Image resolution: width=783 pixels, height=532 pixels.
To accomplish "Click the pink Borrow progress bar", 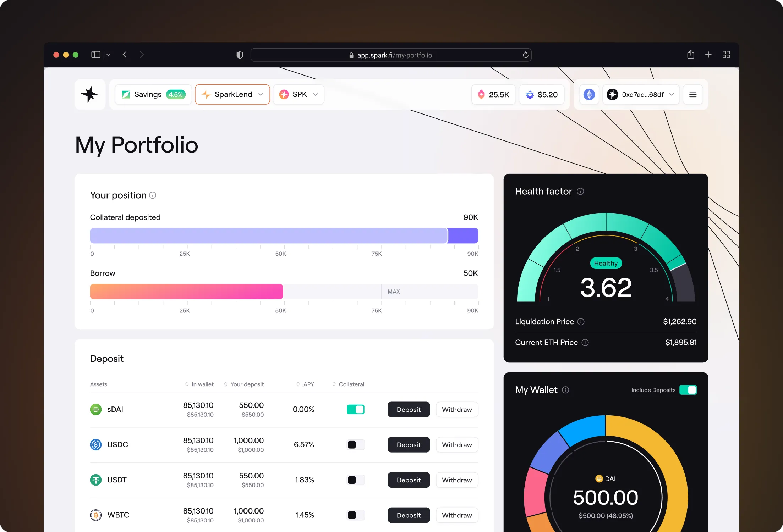I will coord(186,292).
